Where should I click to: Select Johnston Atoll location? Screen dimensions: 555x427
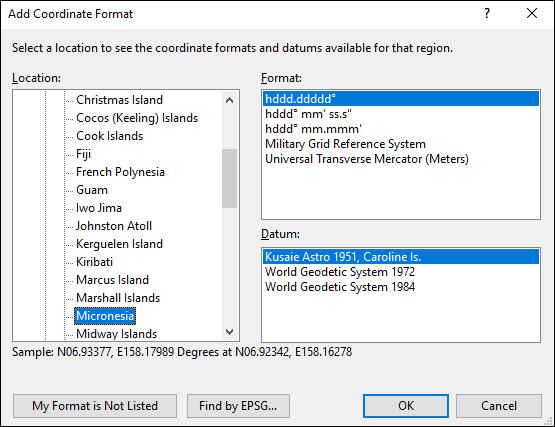pyautogui.click(x=114, y=226)
